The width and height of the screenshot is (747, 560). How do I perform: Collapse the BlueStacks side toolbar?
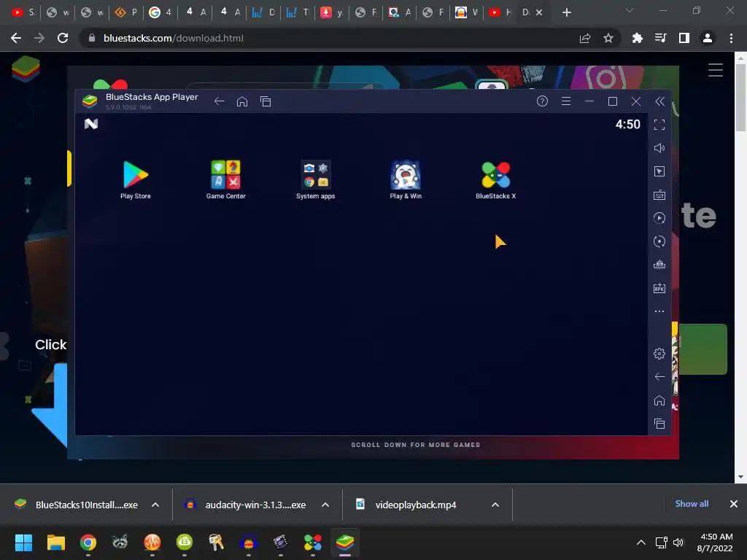tap(659, 101)
